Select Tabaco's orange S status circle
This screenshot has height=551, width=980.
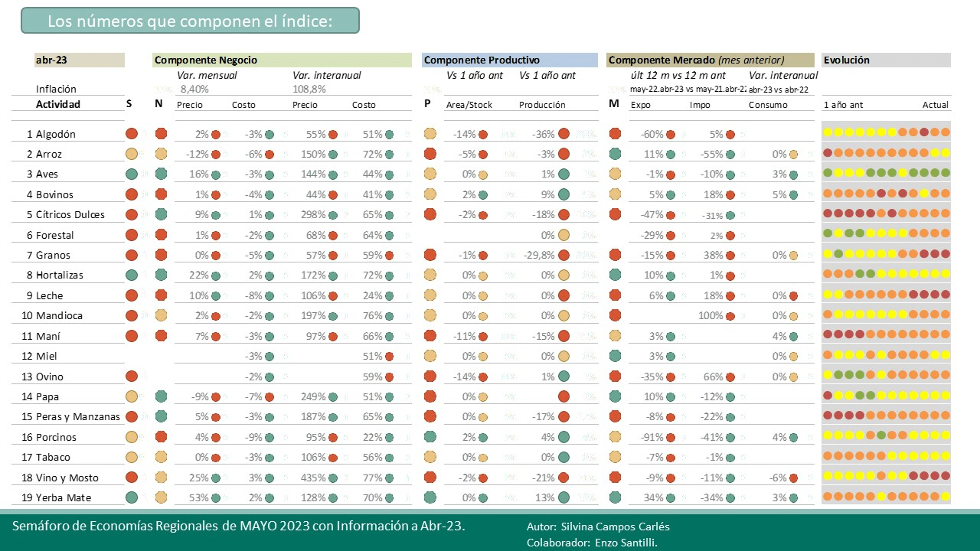(132, 457)
